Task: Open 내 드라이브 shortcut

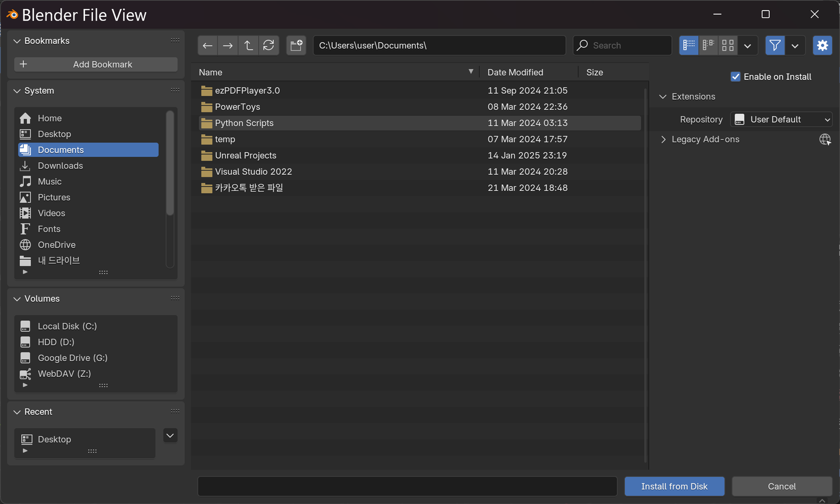Action: point(88,260)
